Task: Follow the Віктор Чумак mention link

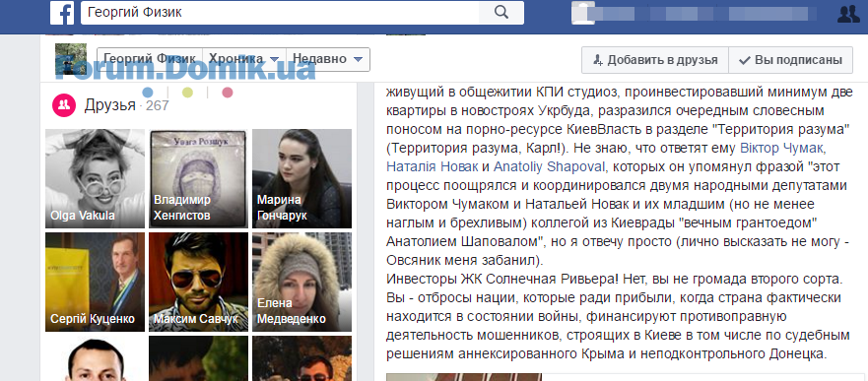Action: coord(782,149)
